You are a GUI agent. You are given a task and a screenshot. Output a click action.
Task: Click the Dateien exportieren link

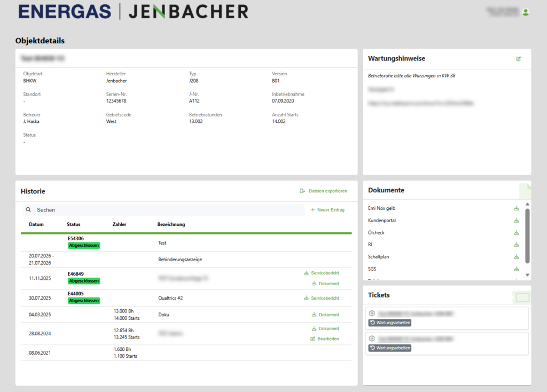[x=323, y=191]
